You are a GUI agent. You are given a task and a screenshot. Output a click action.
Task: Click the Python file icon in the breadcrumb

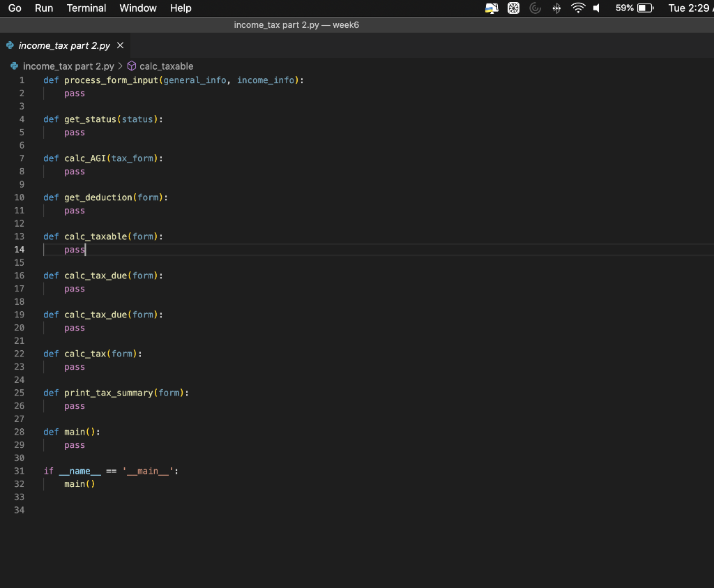(15, 66)
